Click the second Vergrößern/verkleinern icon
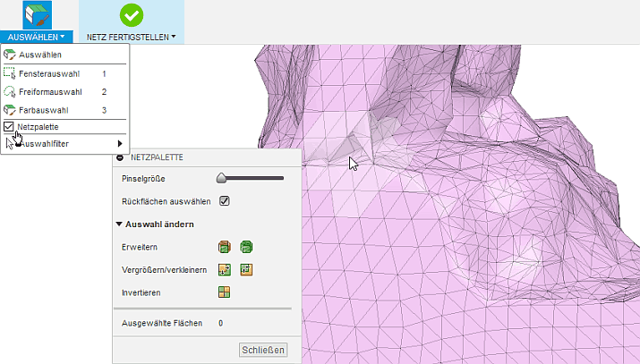This screenshot has width=640, height=364. tap(245, 269)
